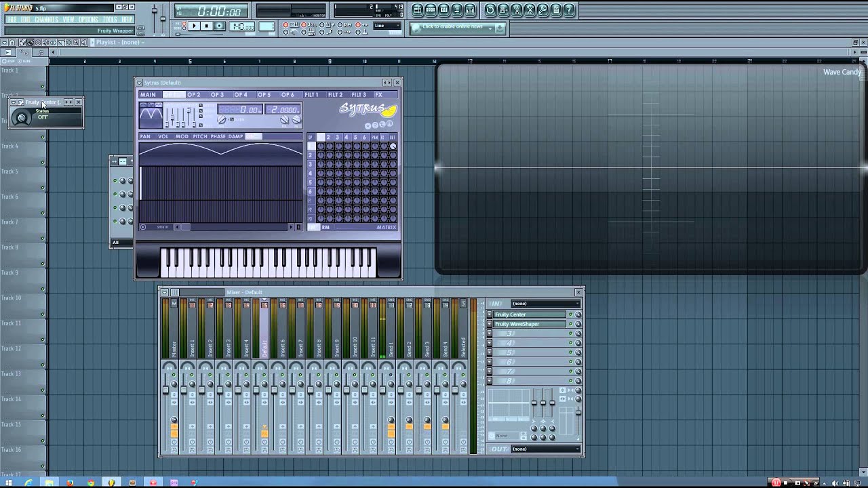Enable the FM mode button in the Sytrus matrix
Viewport: 868px width, 488px height.
click(x=313, y=227)
